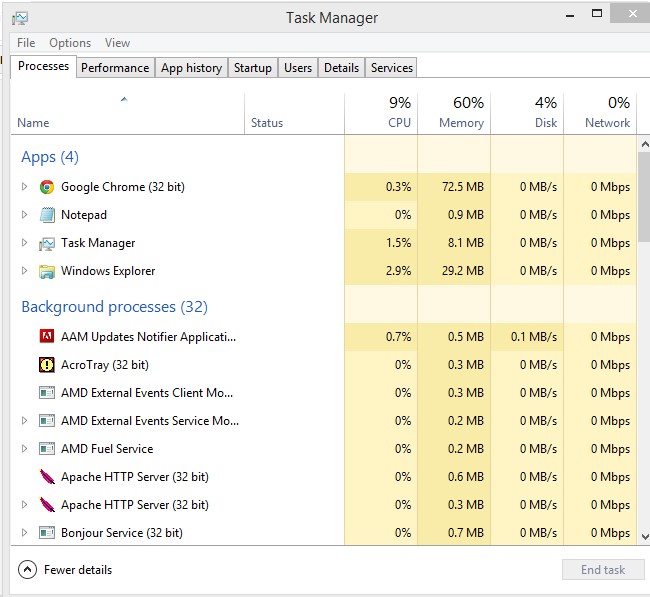The width and height of the screenshot is (650, 597).
Task: Open the File menu
Action: (26, 43)
